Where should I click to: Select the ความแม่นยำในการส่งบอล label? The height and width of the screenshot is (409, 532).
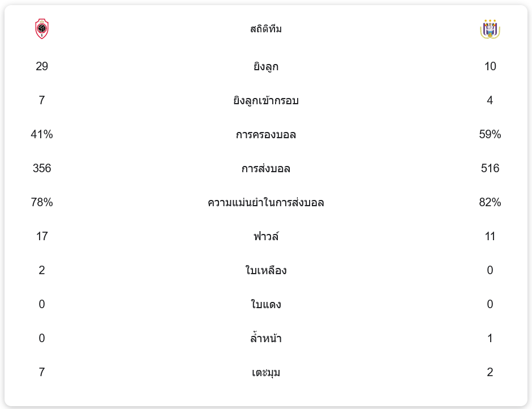[266, 203]
